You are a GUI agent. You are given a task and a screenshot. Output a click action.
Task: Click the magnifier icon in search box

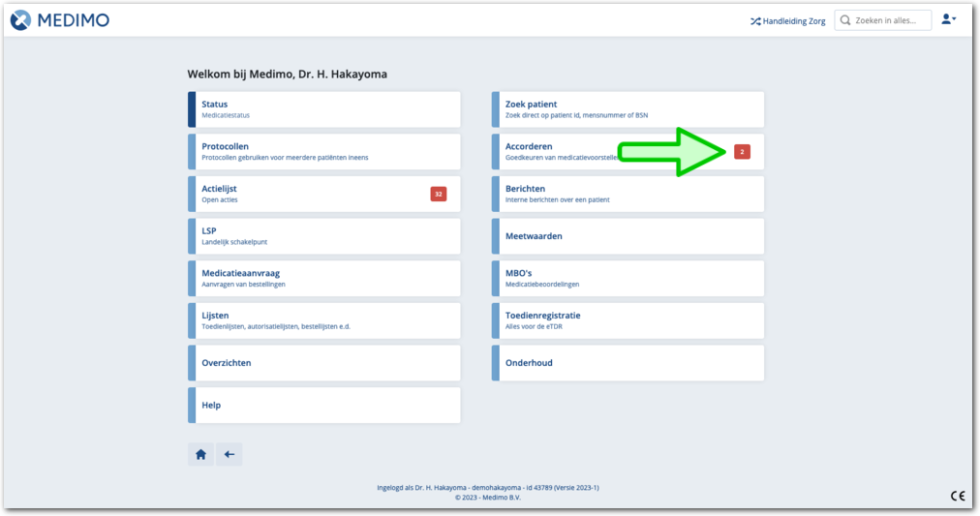click(845, 20)
